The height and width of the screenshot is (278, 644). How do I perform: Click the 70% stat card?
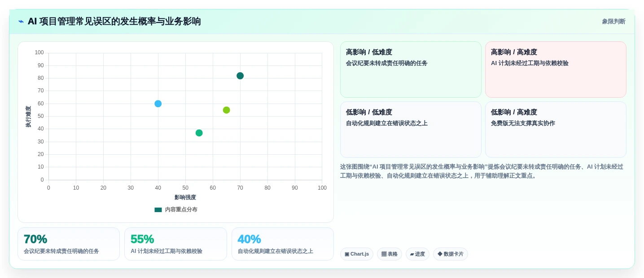pos(69,244)
